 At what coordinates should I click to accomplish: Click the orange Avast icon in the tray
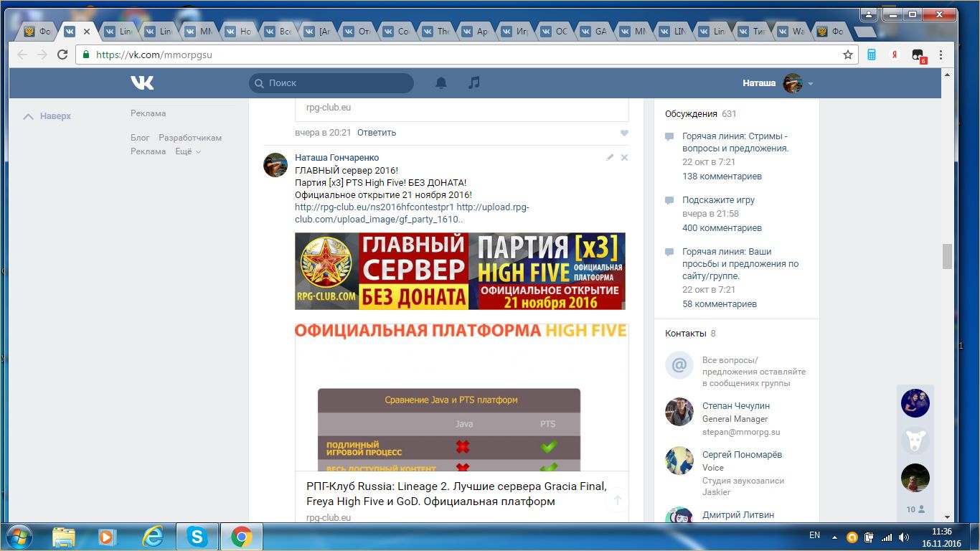[852, 537]
